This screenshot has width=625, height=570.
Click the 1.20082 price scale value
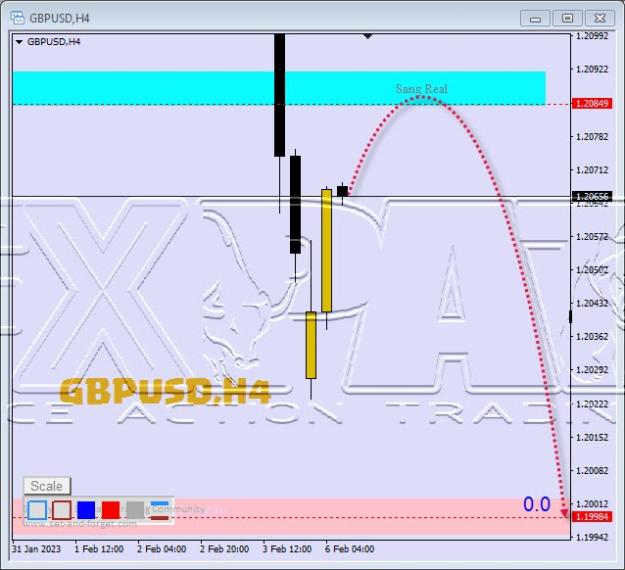point(592,471)
